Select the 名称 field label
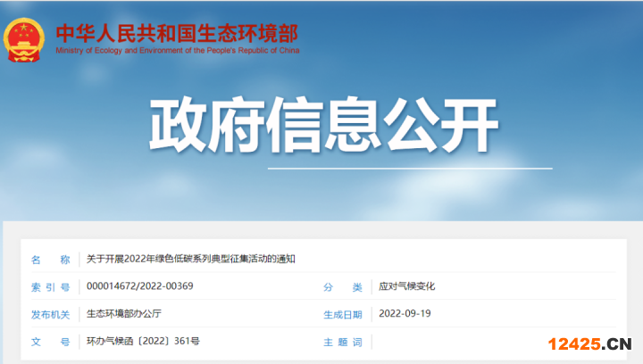The height and width of the screenshot is (364, 643). click(50, 260)
